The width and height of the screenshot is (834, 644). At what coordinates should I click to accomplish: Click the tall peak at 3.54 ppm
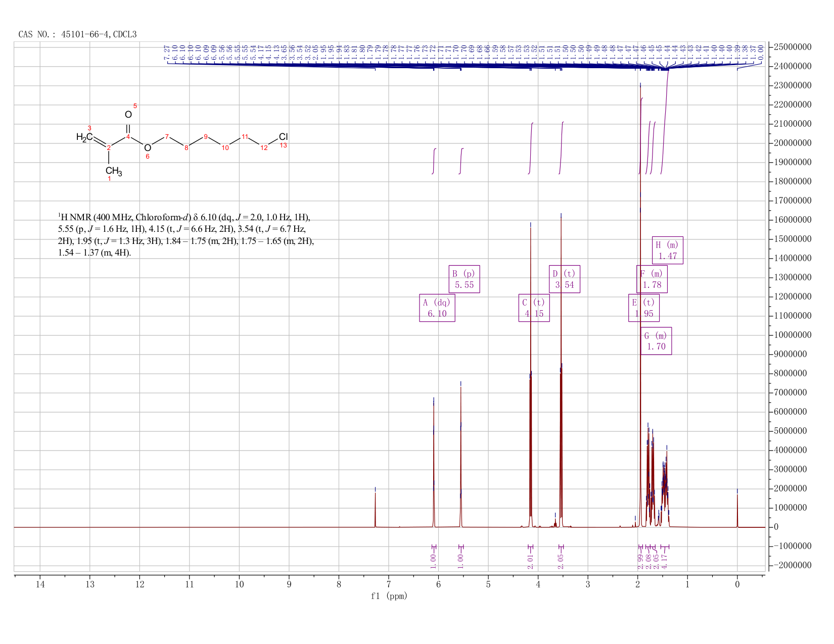[x=561, y=371]
